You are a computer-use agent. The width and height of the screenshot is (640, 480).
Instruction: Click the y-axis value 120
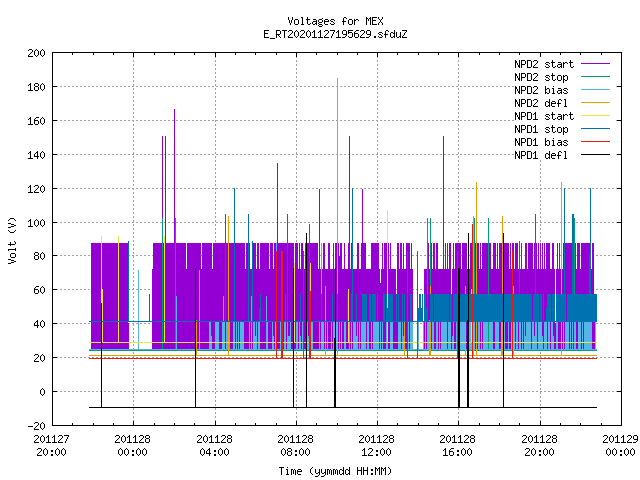(36, 189)
